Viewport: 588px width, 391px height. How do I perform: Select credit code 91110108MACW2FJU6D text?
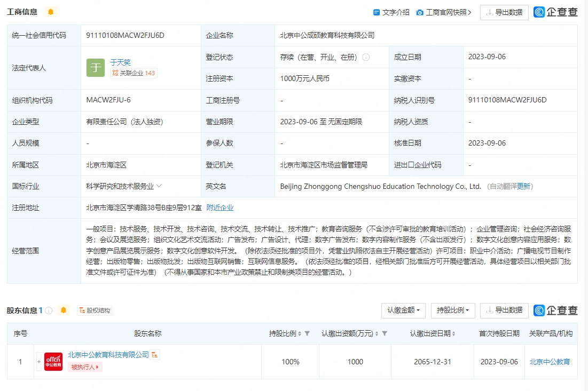[x=126, y=36]
